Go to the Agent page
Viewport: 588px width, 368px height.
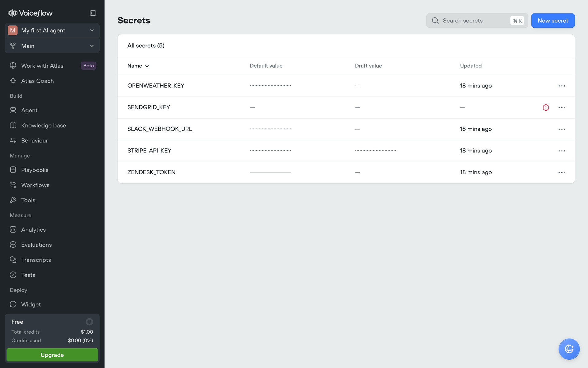(x=52, y=110)
